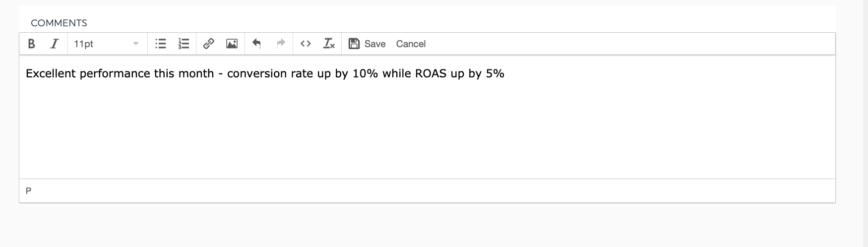Image resolution: width=868 pixels, height=247 pixels.
Task: Click the COMMENTS section heading
Action: coord(59,23)
